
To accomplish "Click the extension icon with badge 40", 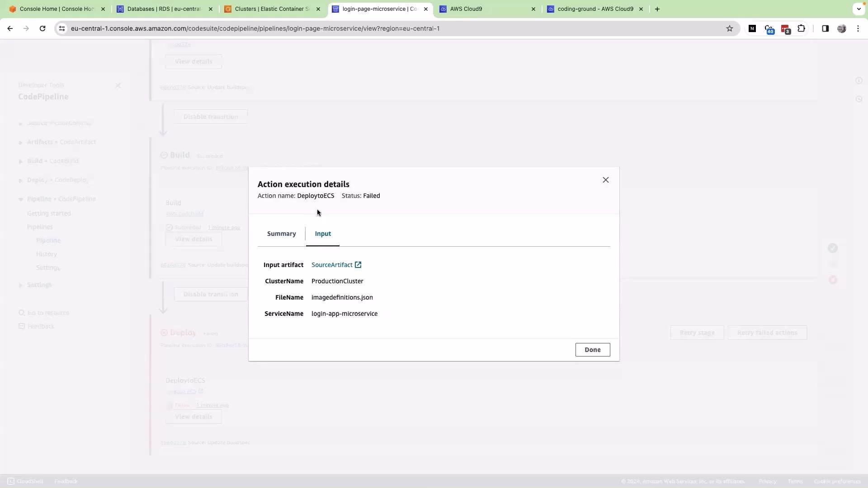I will click(x=769, y=29).
